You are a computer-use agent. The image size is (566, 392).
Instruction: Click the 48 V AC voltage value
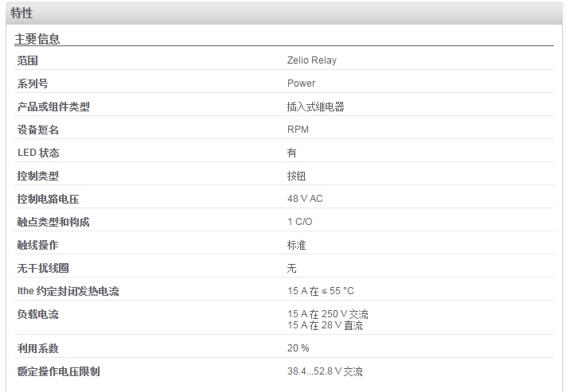point(305,199)
